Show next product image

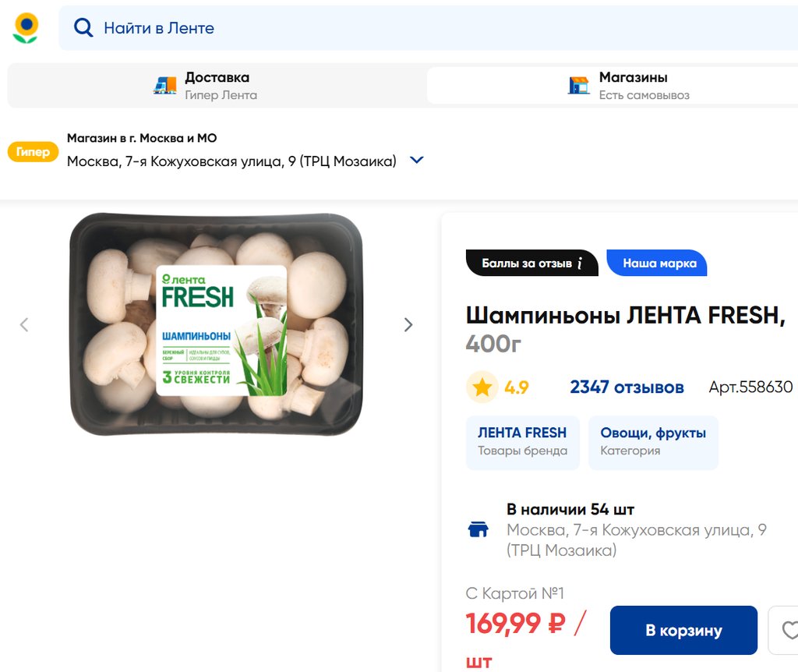click(408, 325)
